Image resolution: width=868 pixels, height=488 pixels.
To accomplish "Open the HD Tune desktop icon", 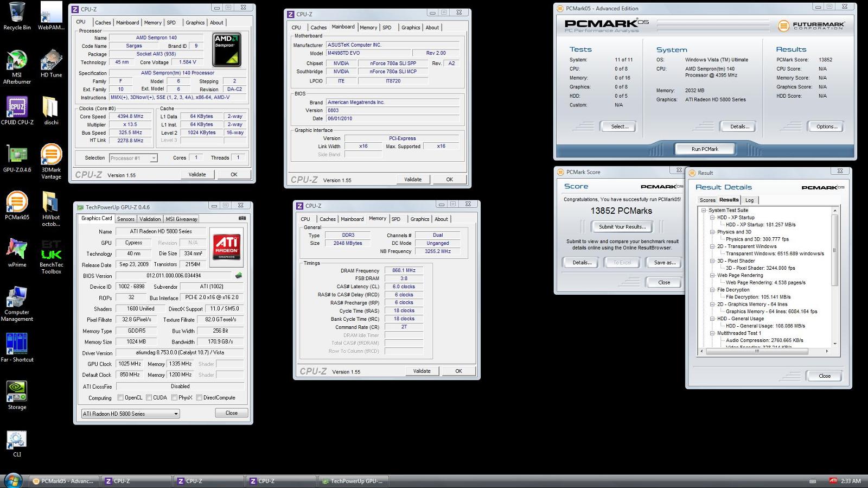I will 51,63.
